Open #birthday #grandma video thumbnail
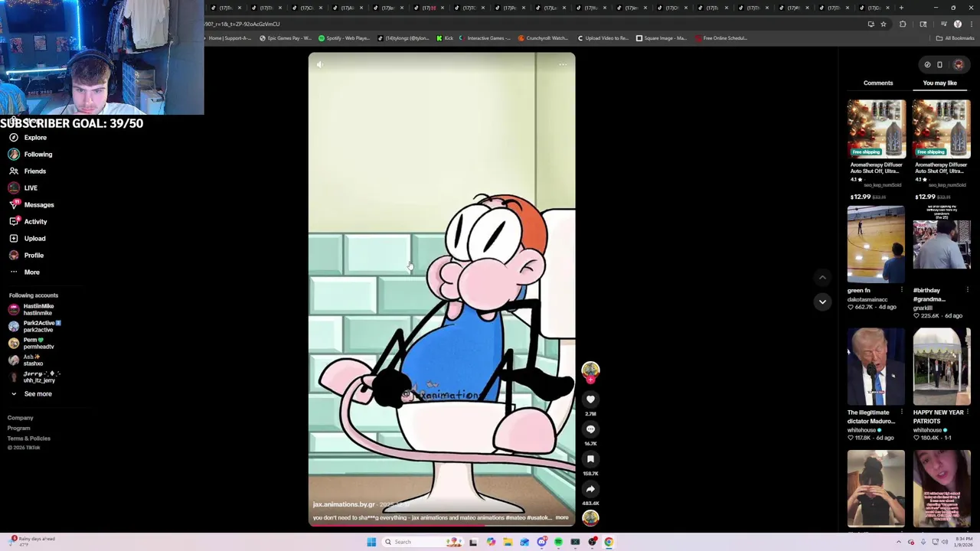Screen dimensions: 980x551 pos(941,245)
